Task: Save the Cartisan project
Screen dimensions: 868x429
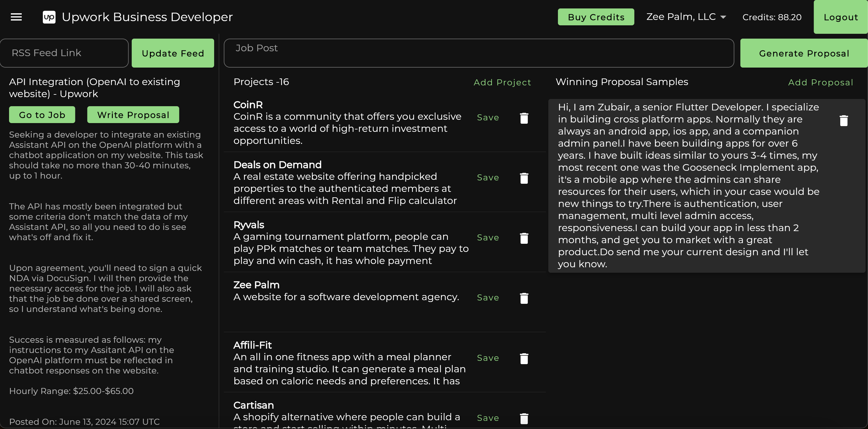Action: [488, 418]
